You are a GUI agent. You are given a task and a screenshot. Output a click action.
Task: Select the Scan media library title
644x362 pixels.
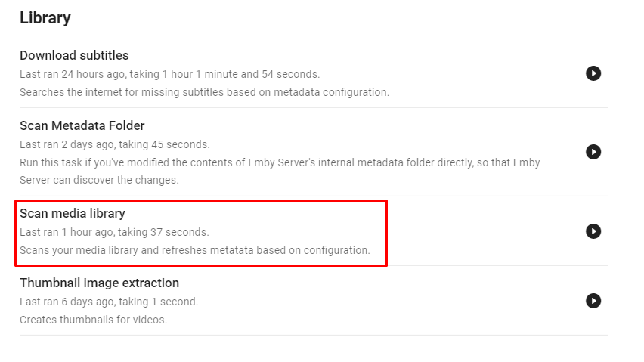click(73, 214)
